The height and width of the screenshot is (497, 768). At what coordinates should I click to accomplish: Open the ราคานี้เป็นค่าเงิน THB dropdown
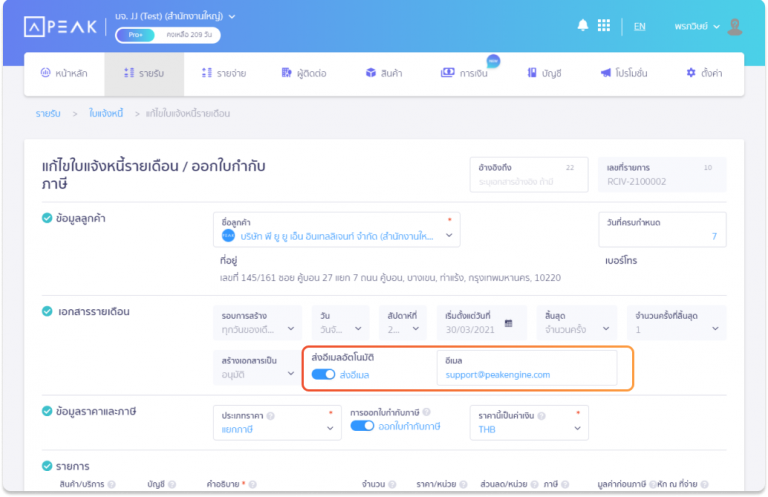(529, 423)
